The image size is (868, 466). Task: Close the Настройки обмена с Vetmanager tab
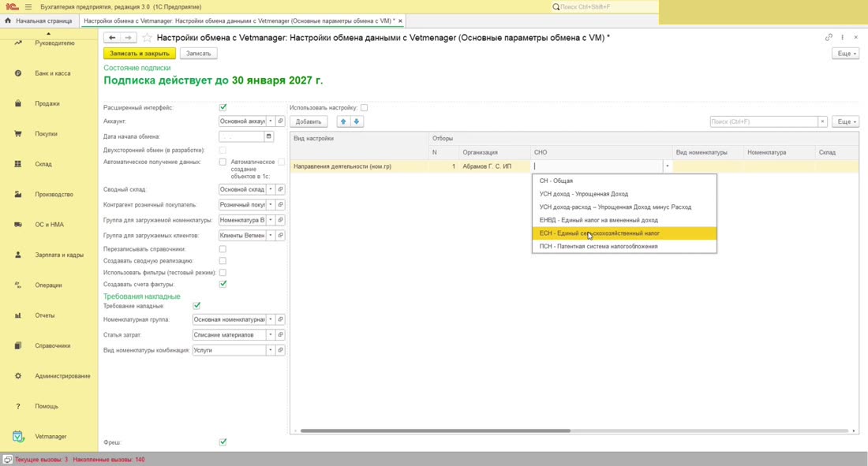click(x=400, y=21)
